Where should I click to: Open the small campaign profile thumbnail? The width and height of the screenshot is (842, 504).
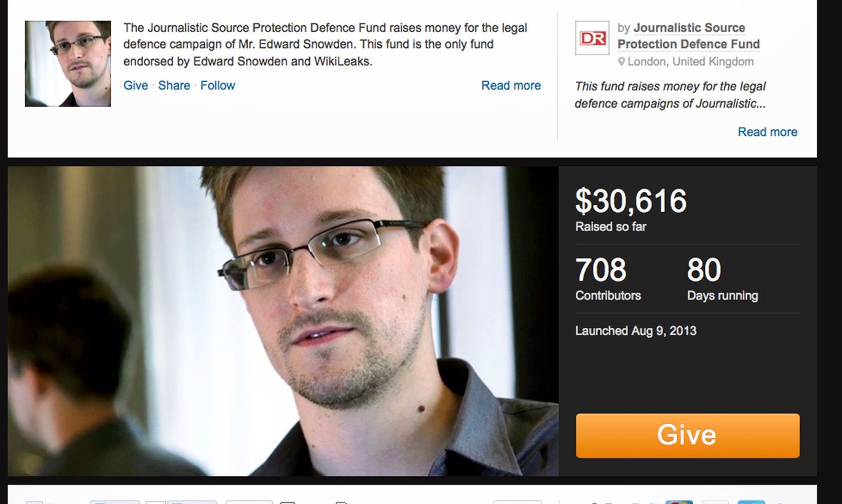(68, 64)
